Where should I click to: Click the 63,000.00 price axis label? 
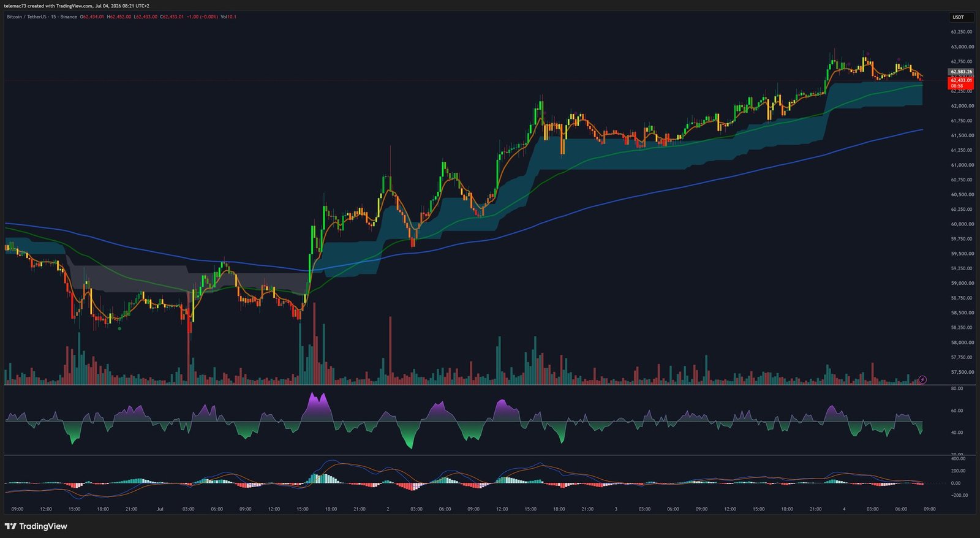point(962,47)
